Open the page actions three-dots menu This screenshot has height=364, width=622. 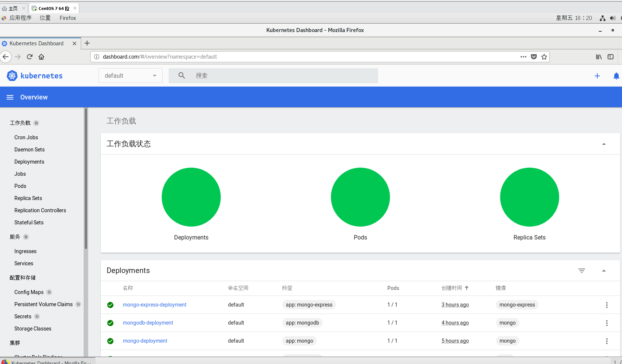[523, 57]
